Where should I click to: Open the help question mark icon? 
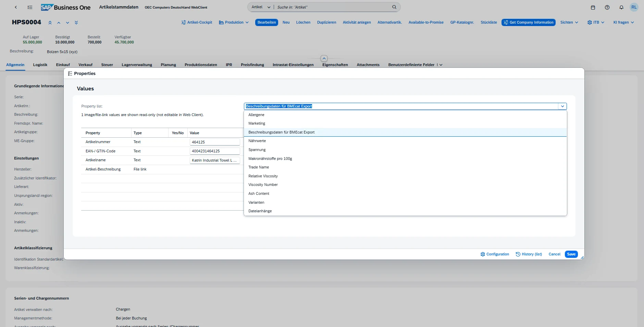(x=607, y=7)
